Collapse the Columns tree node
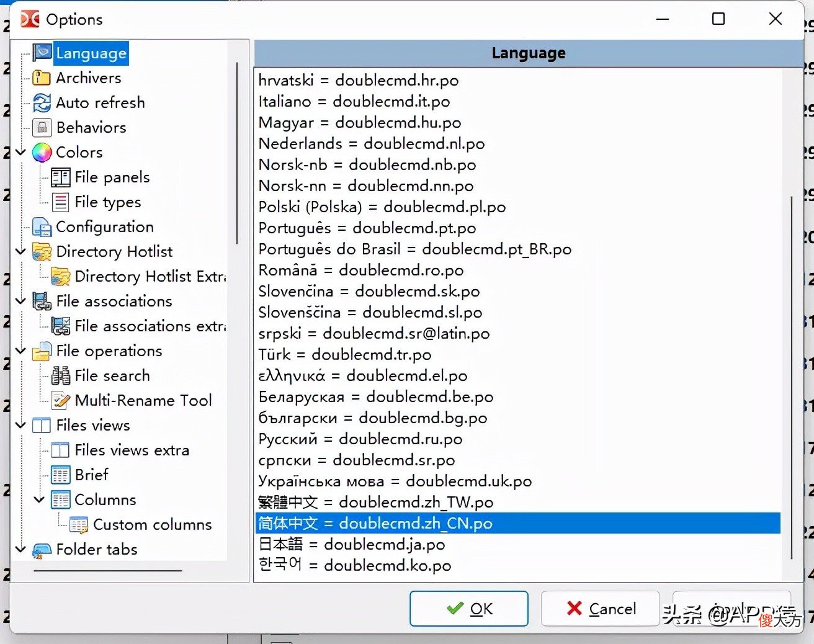 click(x=39, y=499)
